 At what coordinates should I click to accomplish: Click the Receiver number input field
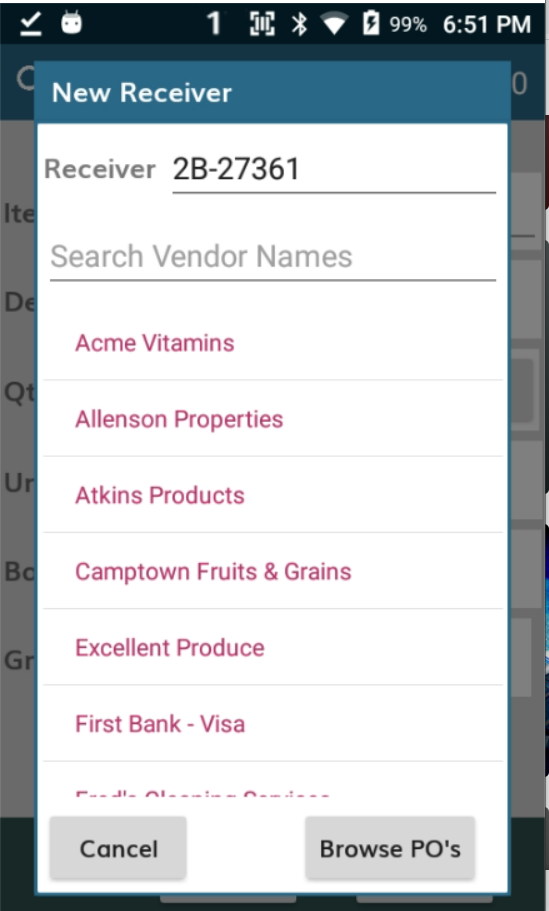click(x=334, y=170)
